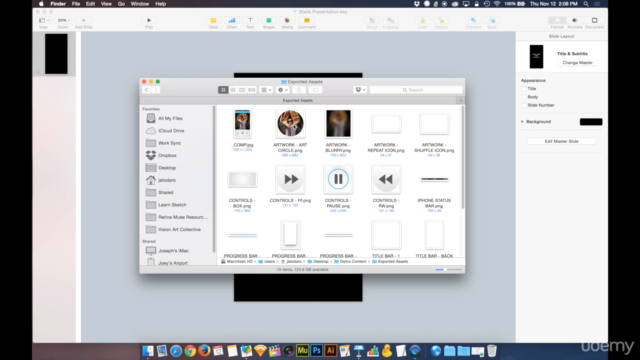The width and height of the screenshot is (640, 360).
Task: Switch Finder to cover flow view
Action: click(251, 90)
